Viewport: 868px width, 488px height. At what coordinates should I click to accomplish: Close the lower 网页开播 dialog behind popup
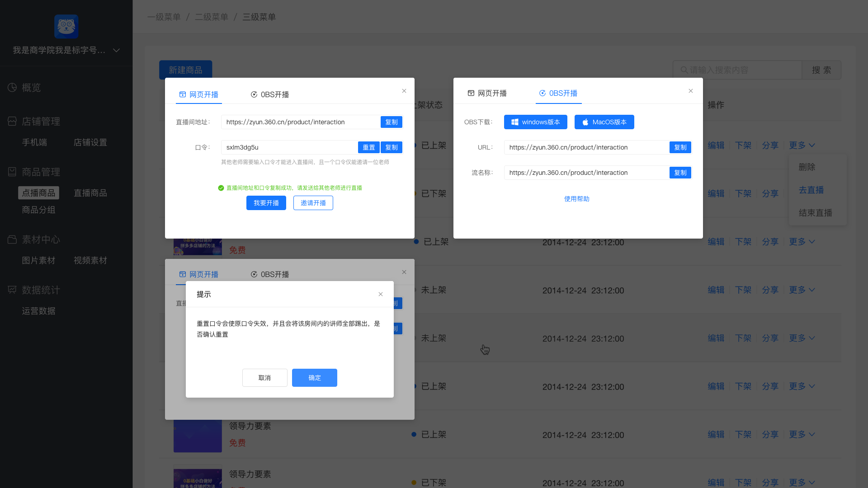pyautogui.click(x=404, y=272)
